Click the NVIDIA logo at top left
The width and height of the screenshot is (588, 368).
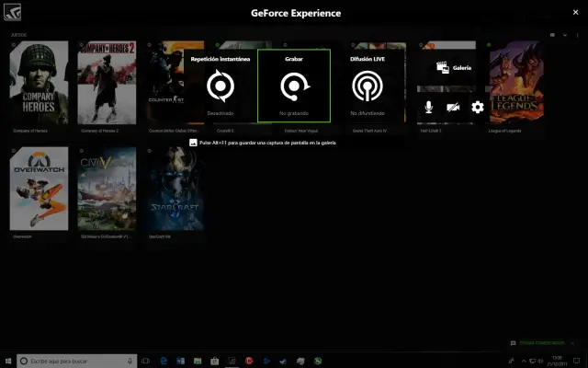(x=12, y=12)
